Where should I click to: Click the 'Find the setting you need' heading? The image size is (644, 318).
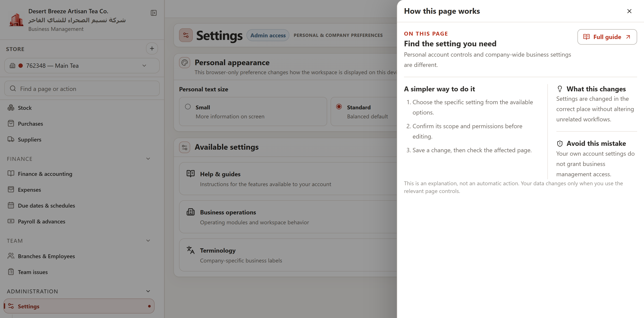coord(450,44)
